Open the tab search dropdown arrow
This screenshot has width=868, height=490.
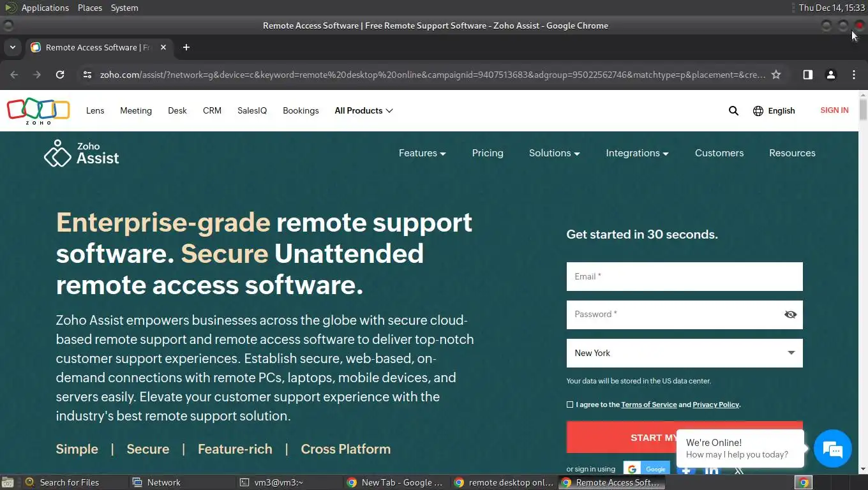click(x=12, y=47)
